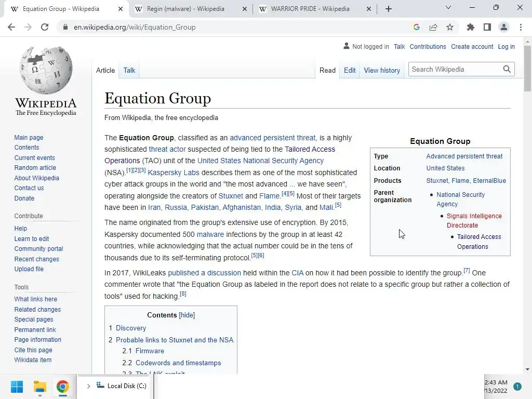Click the Log in link

point(506,46)
